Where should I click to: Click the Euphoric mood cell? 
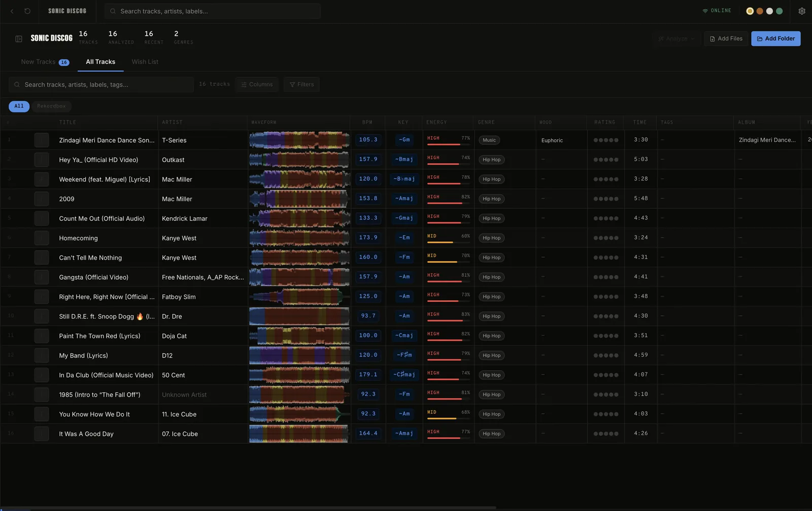(x=552, y=140)
